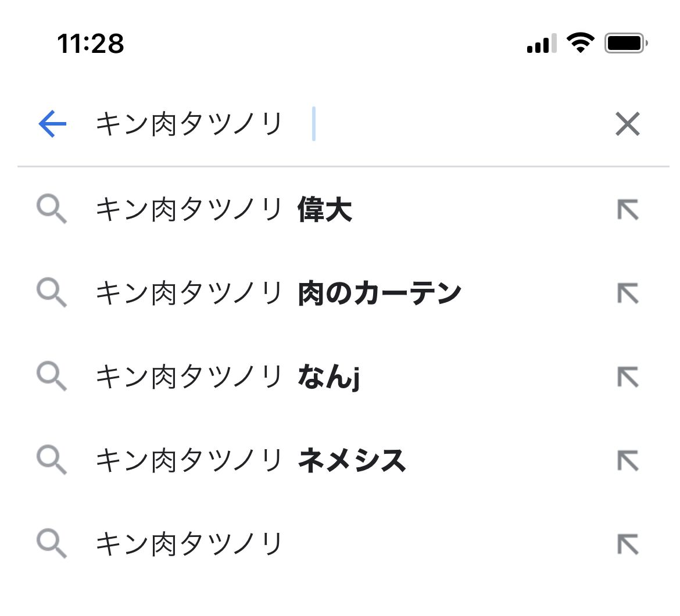
Task: Fill search box using 偉大 arrow
Action: 628,210
